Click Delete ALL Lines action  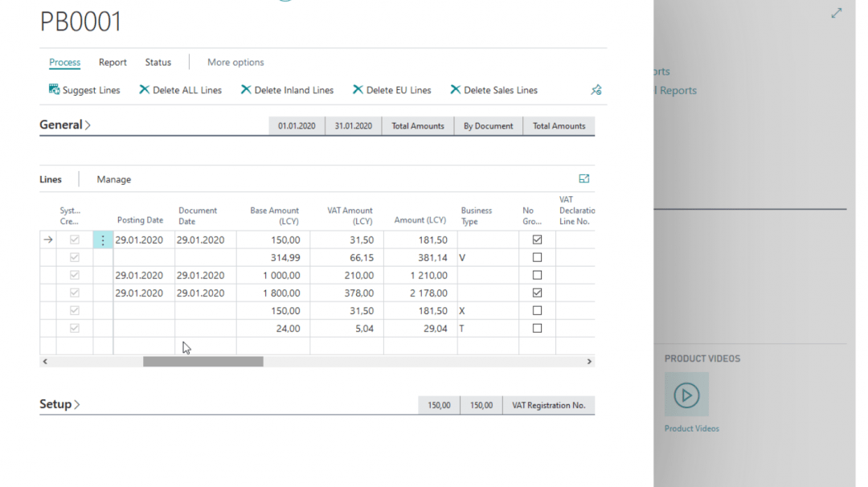point(180,90)
